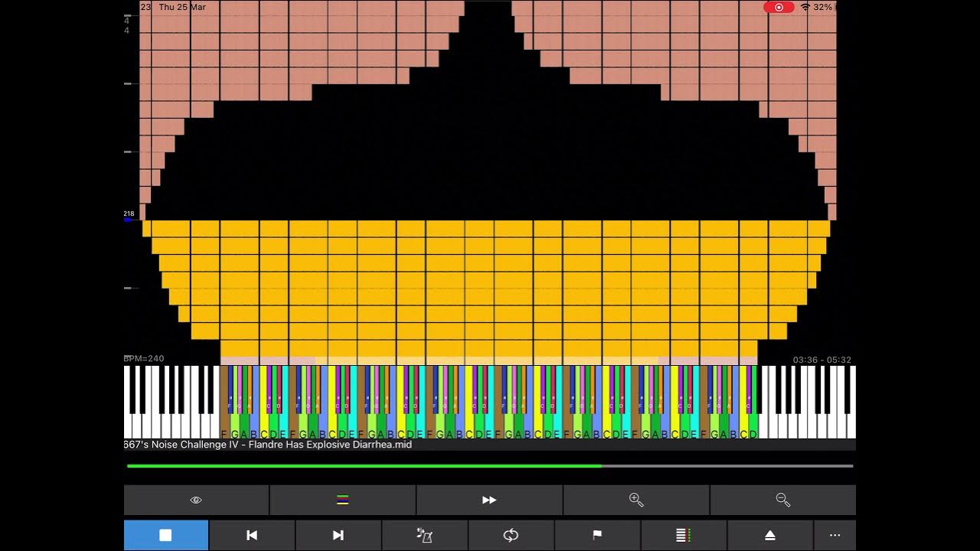Click the file name Flandre Has Explosive Diarrhea.mid
Screen dimensions: 980x551
[268, 445]
